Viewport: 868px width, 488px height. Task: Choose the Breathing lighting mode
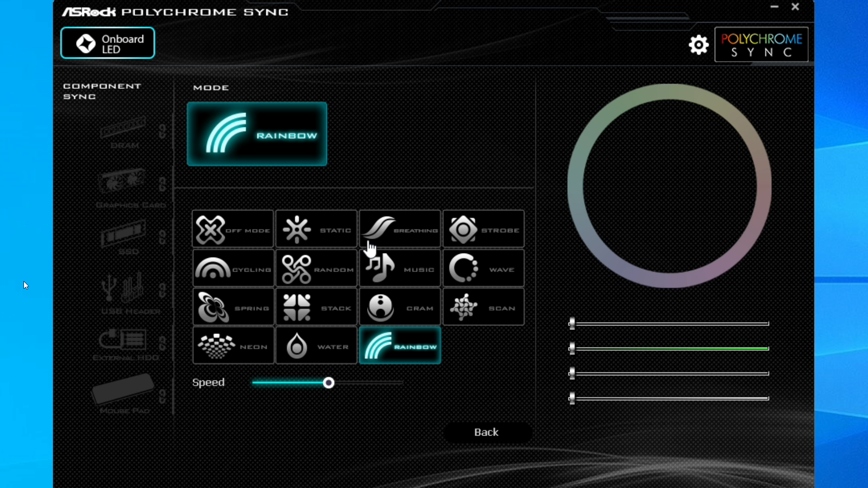(x=400, y=229)
